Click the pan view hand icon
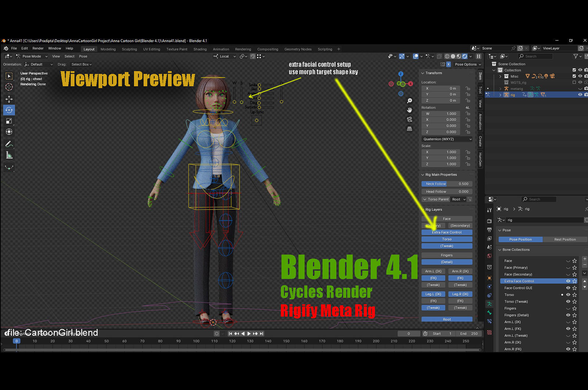This screenshot has width=588, height=390. click(409, 110)
